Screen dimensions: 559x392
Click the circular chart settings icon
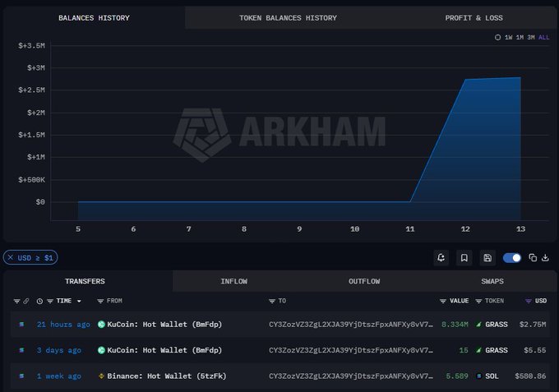coord(497,38)
